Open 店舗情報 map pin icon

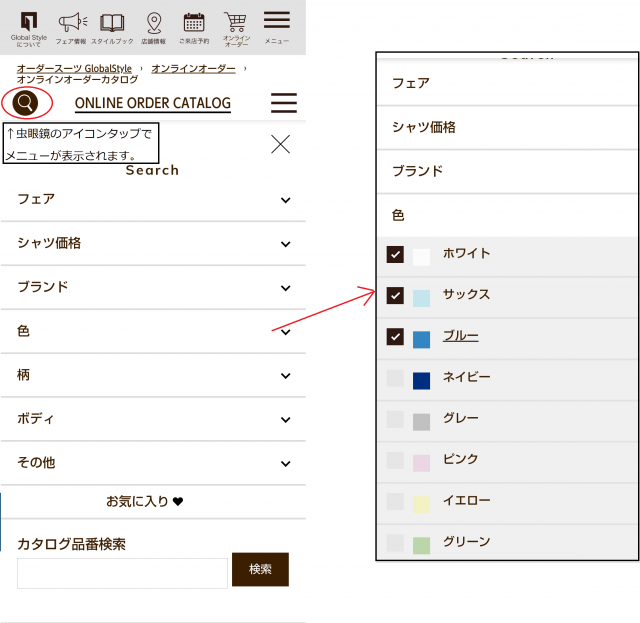pyautogui.click(x=153, y=26)
